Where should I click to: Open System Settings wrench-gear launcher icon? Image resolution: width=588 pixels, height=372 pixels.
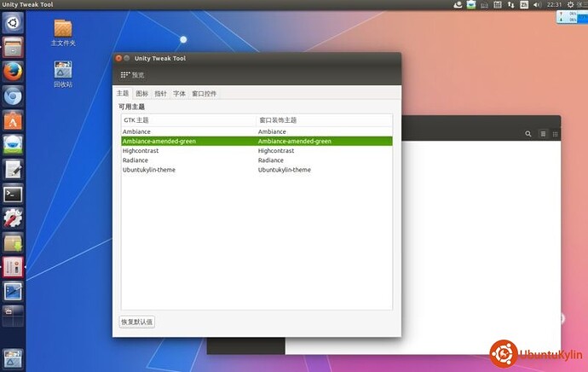pyautogui.click(x=13, y=218)
